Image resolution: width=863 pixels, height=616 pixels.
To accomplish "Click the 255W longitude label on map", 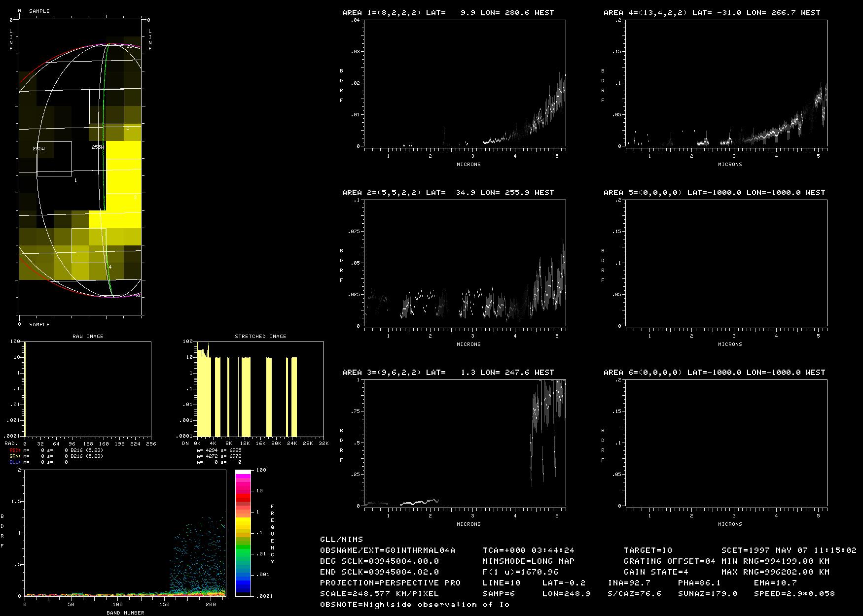I will point(98,147).
